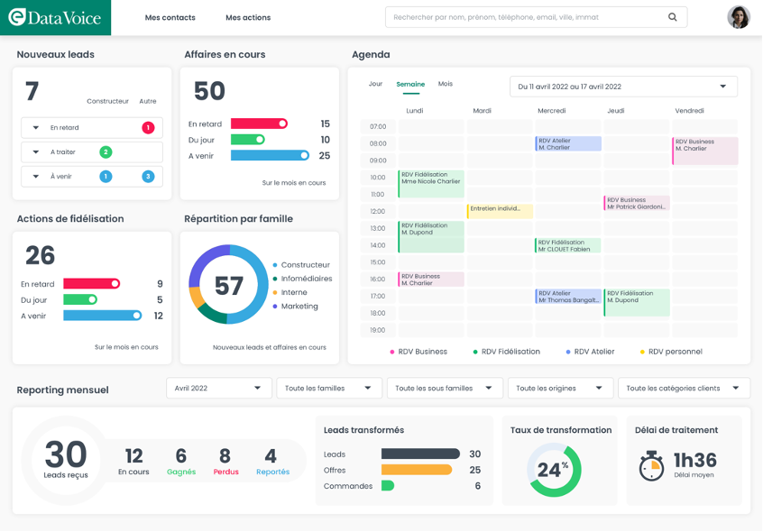The width and height of the screenshot is (763, 532).
Task: Click the search magnifying glass icon
Action: click(x=673, y=17)
